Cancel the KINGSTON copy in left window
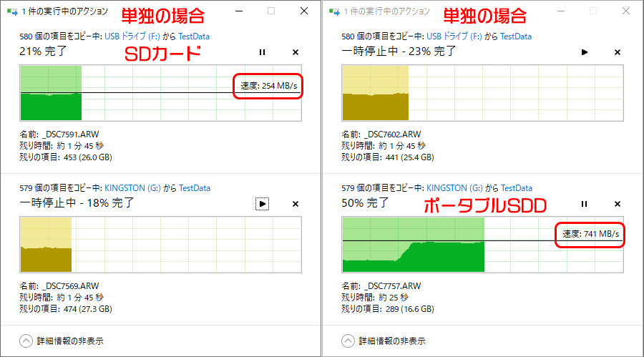Screen dimensions: 644x357 coord(296,204)
